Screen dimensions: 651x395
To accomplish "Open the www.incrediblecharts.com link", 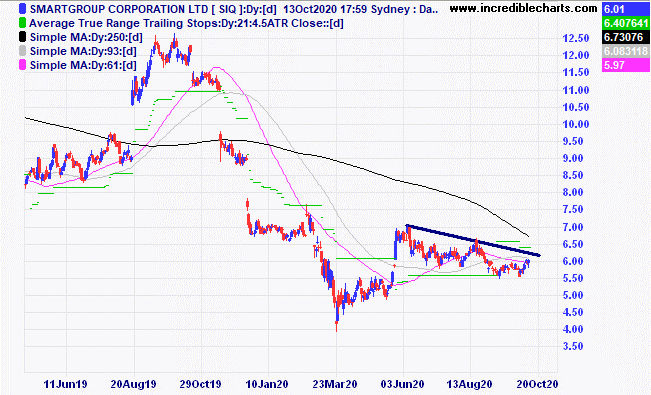I will [524, 8].
